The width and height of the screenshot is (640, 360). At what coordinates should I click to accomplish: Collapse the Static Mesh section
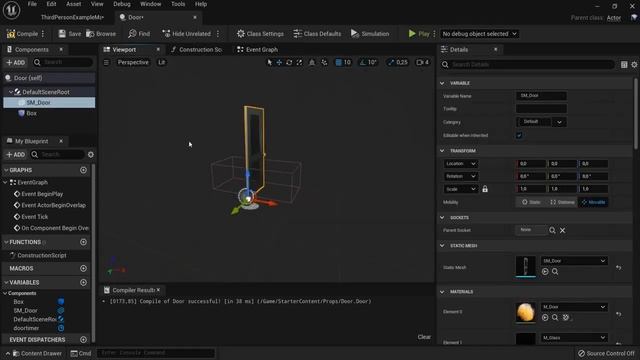[x=442, y=246]
